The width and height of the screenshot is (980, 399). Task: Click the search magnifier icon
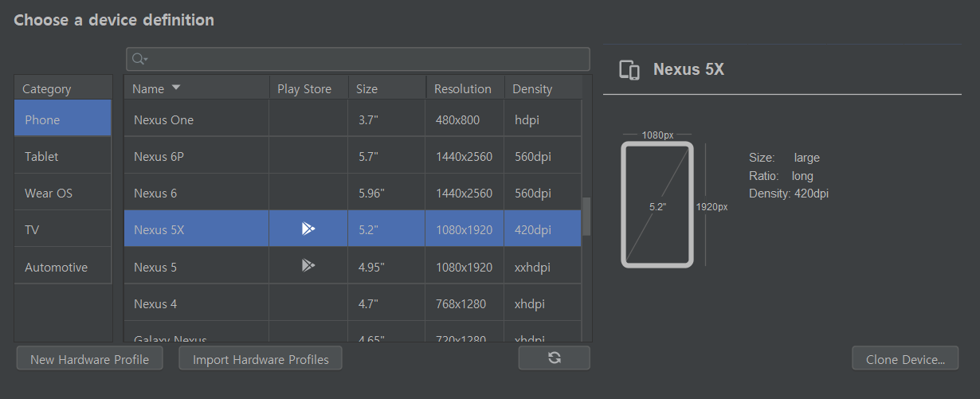click(x=139, y=59)
